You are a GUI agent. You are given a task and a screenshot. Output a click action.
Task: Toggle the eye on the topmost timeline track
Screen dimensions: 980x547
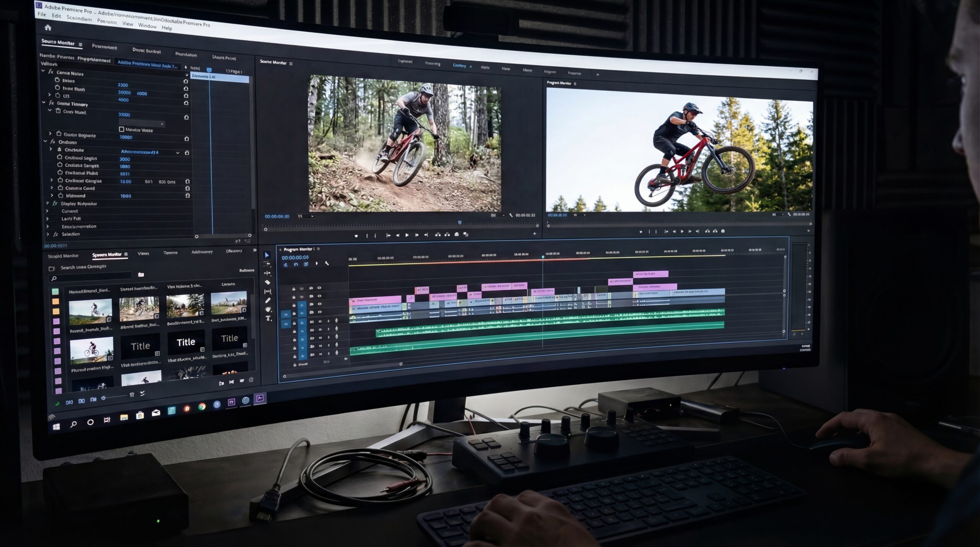coord(319,288)
